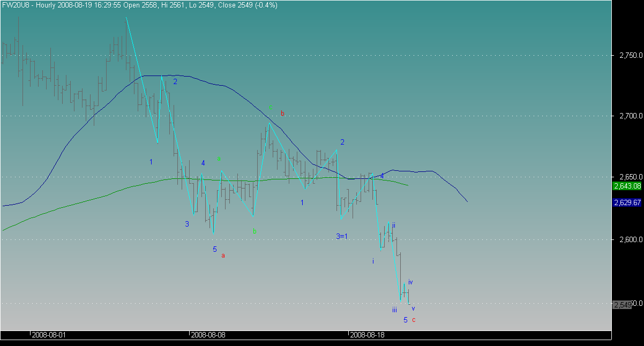Select the green wave label b
This screenshot has height=346, width=644.
click(254, 231)
